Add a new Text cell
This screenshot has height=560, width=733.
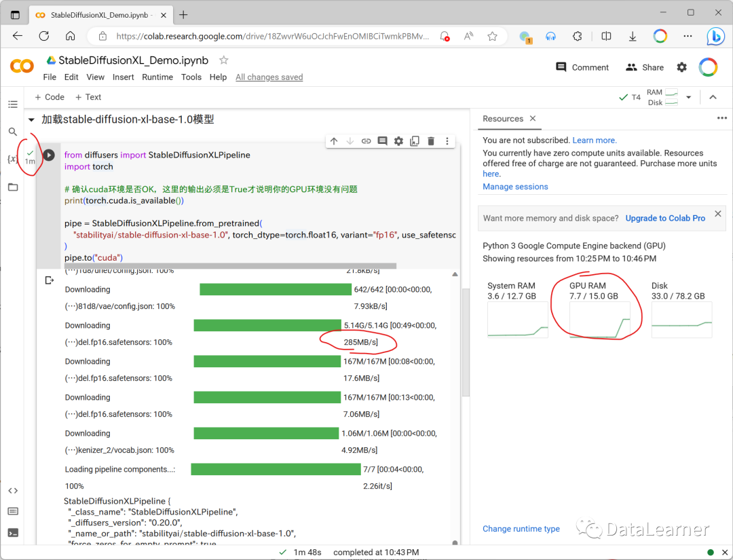(88, 97)
